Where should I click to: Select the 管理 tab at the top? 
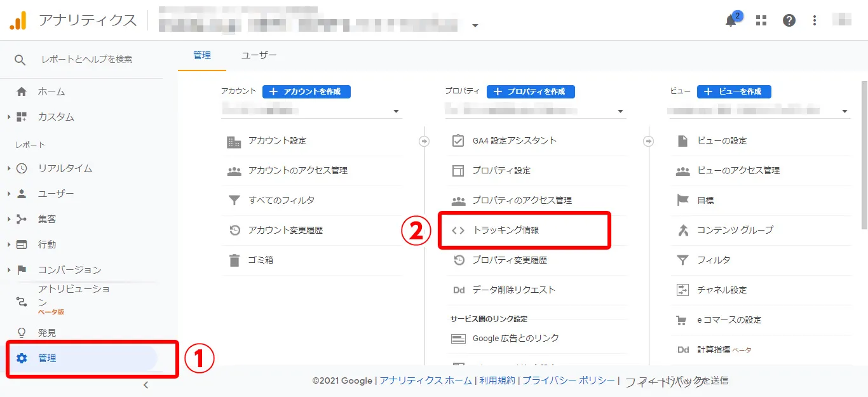coord(202,55)
